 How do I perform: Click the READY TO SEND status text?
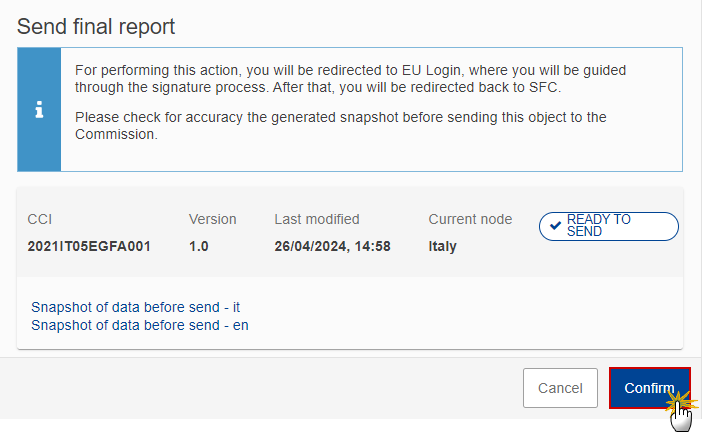(599, 225)
